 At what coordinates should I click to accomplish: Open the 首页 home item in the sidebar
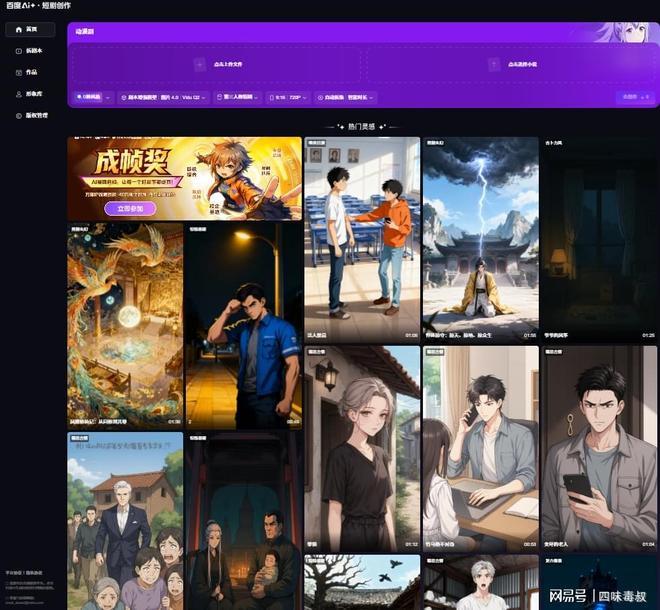coord(30,29)
